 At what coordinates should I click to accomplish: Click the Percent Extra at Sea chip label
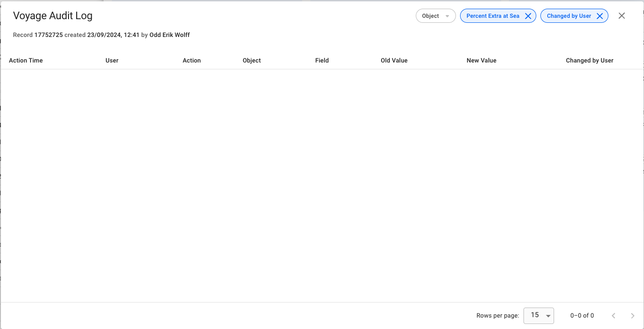(492, 16)
